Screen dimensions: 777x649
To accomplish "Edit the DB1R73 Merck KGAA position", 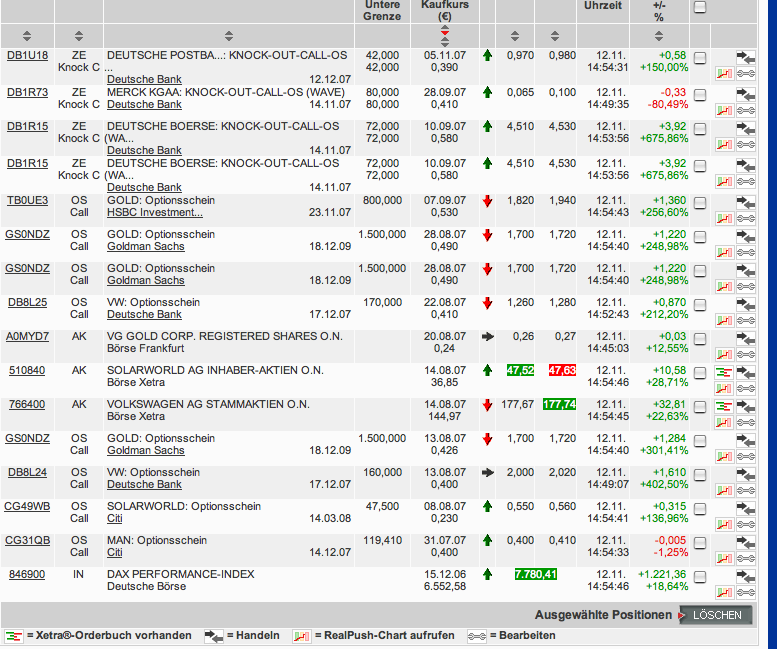I will [x=745, y=110].
